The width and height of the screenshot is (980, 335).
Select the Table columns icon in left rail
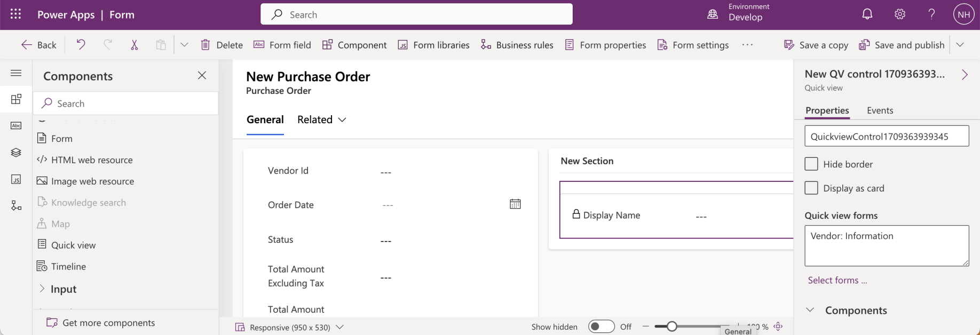point(16,126)
